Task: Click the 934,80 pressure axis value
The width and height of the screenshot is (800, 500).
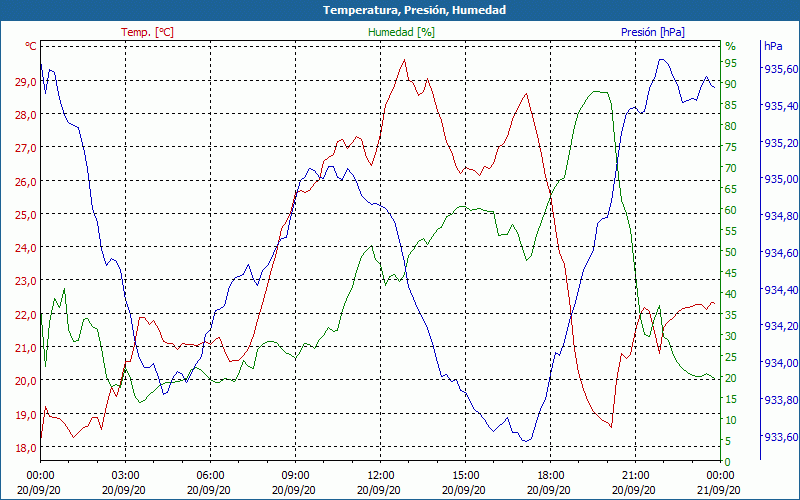Action: [781, 216]
